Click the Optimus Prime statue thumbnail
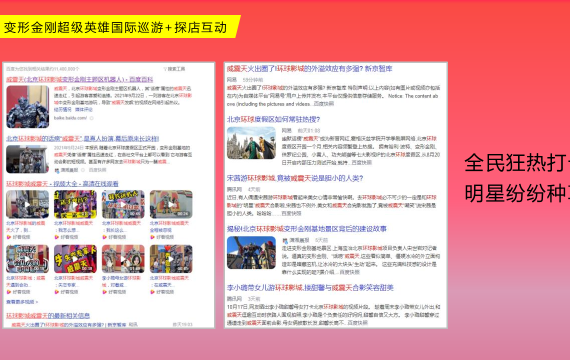 (251, 252)
